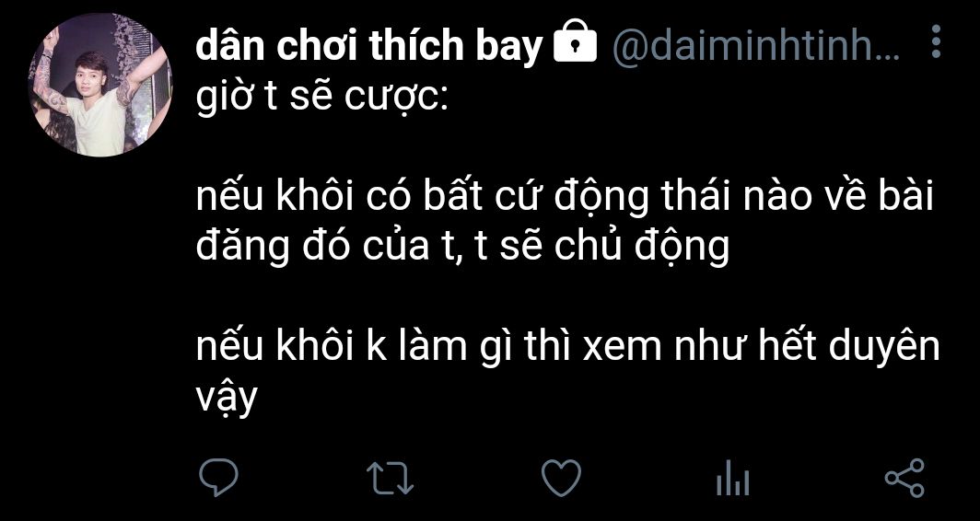Open the round profile photo
Screen dimensions: 980x521
click(100, 87)
